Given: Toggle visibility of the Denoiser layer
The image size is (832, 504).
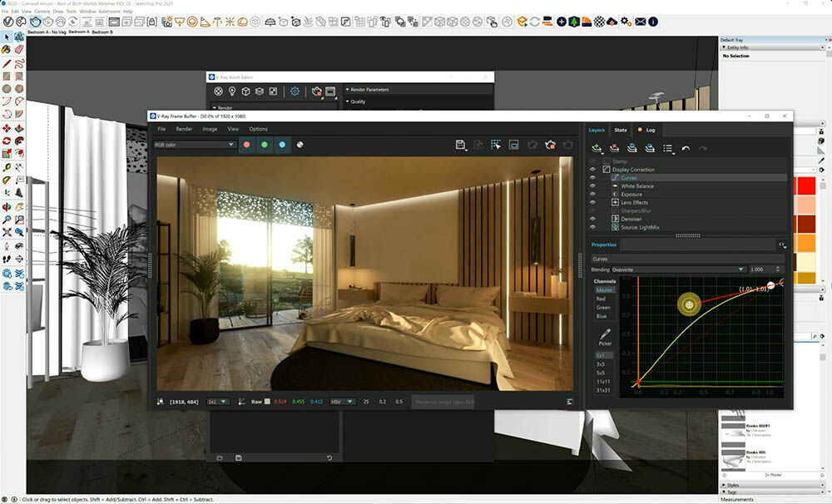Looking at the screenshot, I should [x=593, y=219].
